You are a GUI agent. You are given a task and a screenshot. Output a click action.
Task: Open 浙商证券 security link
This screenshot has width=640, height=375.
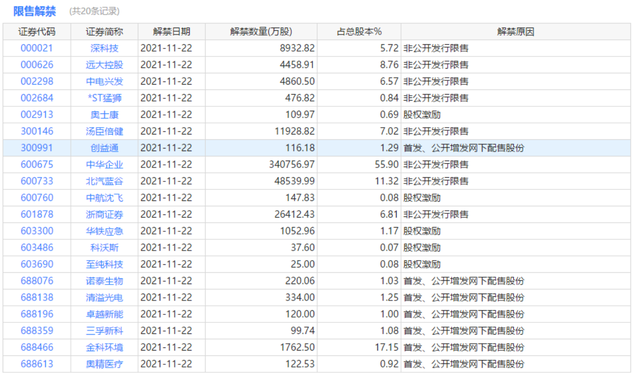coord(104,214)
